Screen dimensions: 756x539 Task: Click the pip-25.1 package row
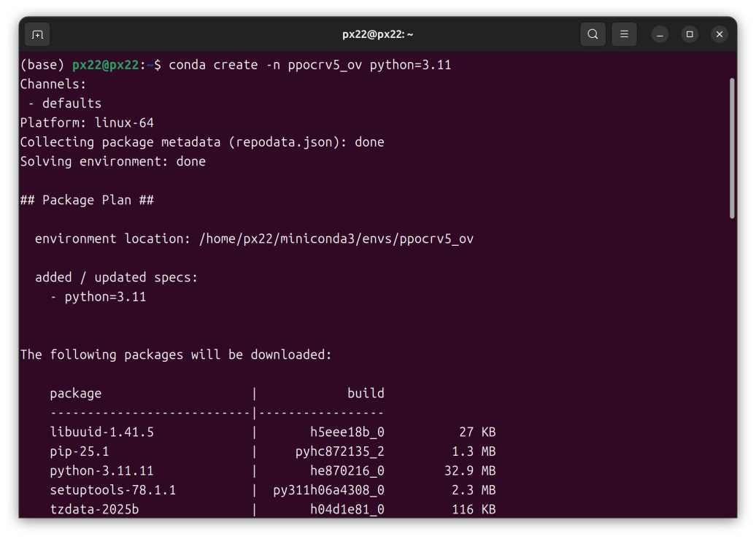point(80,451)
